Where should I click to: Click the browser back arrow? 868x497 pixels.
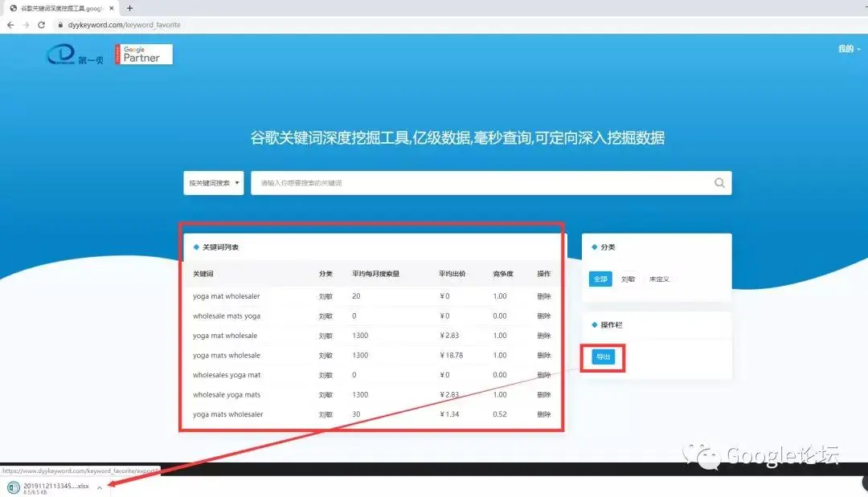(10, 25)
